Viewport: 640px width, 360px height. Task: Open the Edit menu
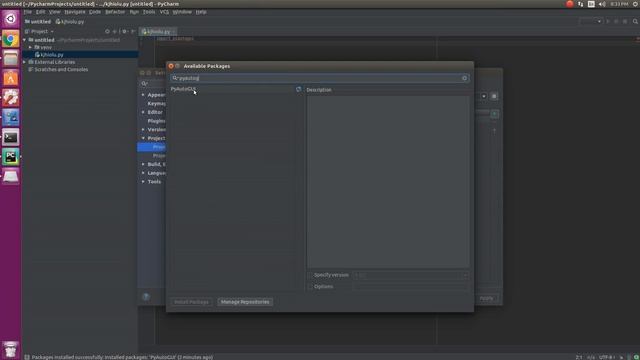point(40,12)
